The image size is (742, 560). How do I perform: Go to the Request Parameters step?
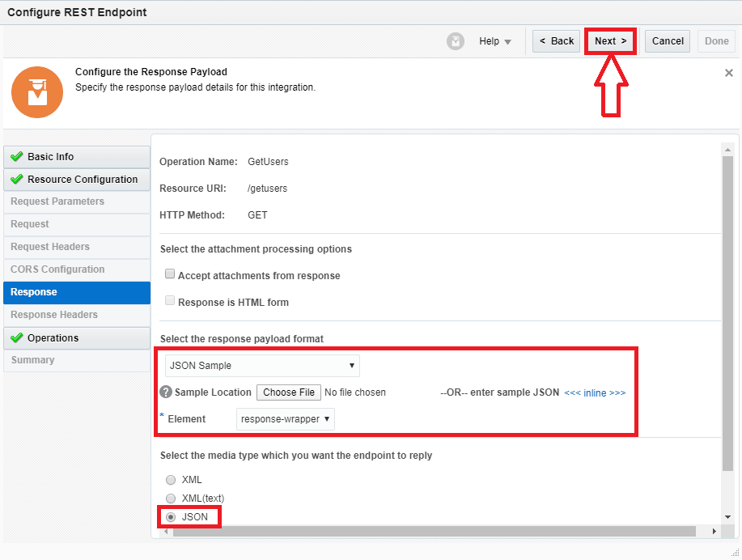coord(57,202)
